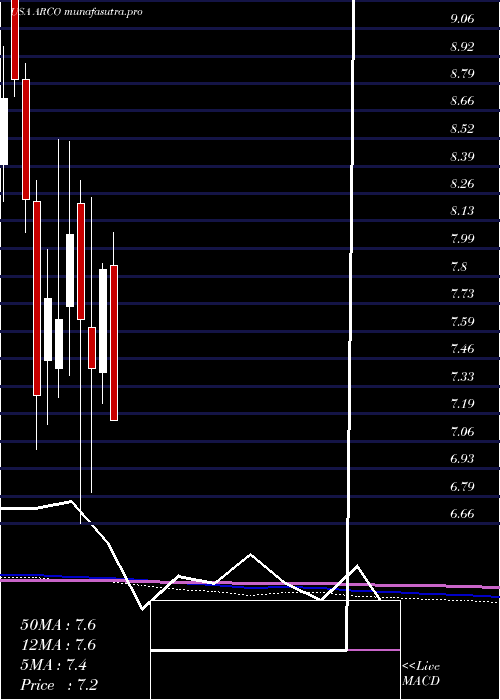The image size is (500, 700).
Task: Click the Price : 7.2 legend text
Action: point(59,685)
